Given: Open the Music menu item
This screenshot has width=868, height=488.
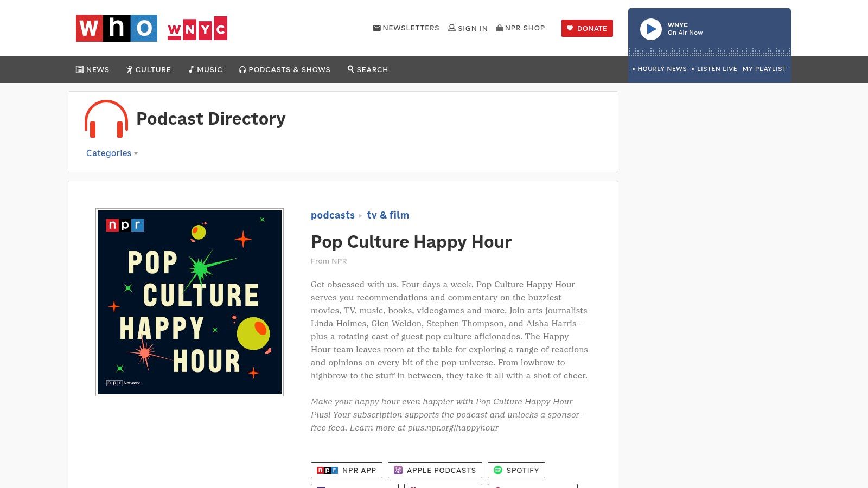Looking at the screenshot, I should (x=205, y=69).
